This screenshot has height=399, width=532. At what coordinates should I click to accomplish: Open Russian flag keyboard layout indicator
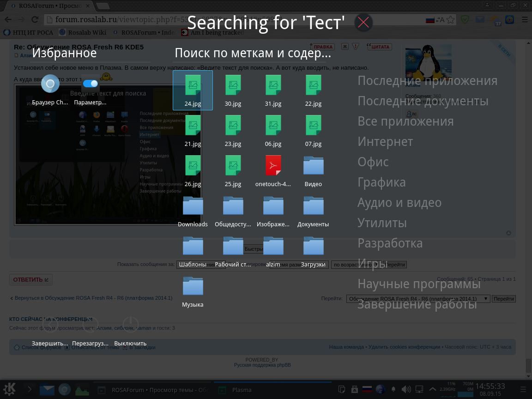[367, 389]
